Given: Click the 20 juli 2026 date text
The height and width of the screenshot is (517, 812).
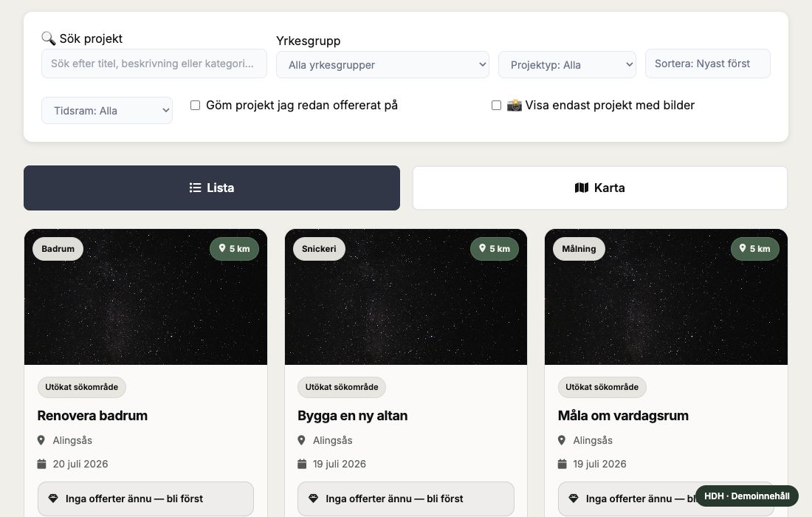Looking at the screenshot, I should coord(80,464).
